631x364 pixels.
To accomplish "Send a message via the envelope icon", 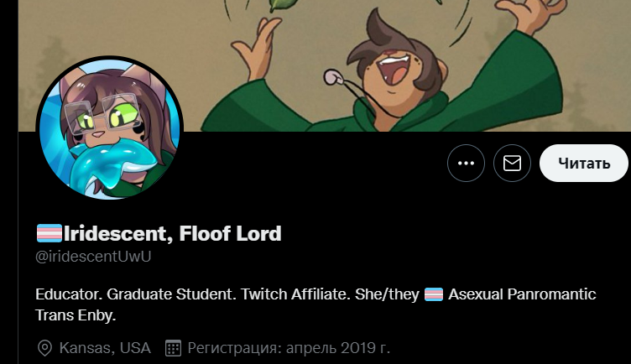I will coord(512,163).
